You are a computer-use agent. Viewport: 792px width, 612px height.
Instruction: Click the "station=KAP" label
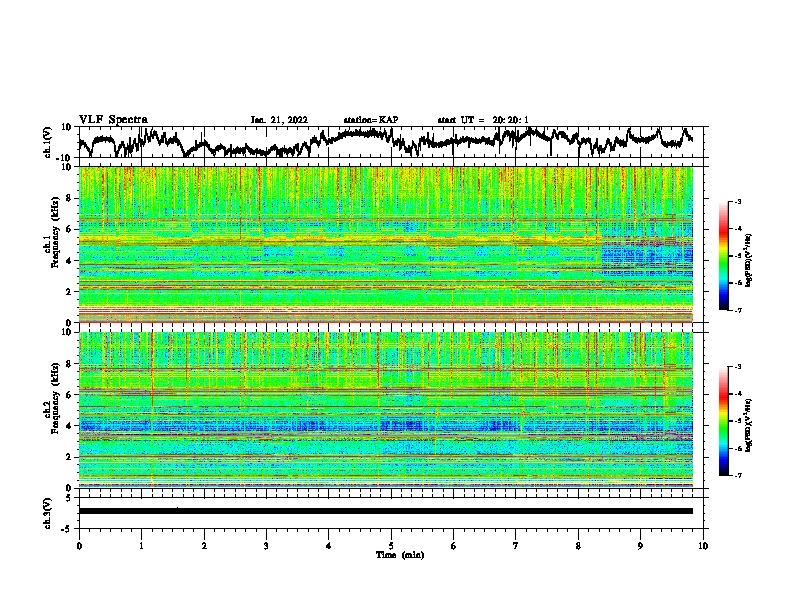371,120
